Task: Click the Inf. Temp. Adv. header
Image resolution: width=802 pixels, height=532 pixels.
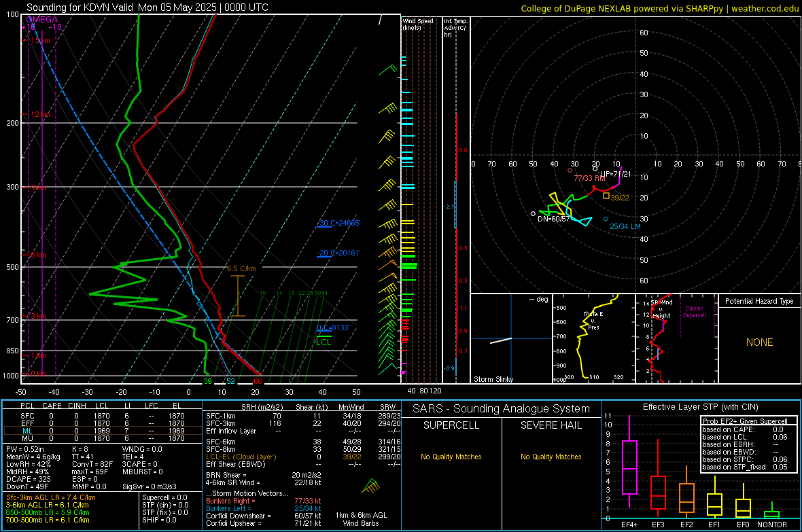Action: point(455,28)
